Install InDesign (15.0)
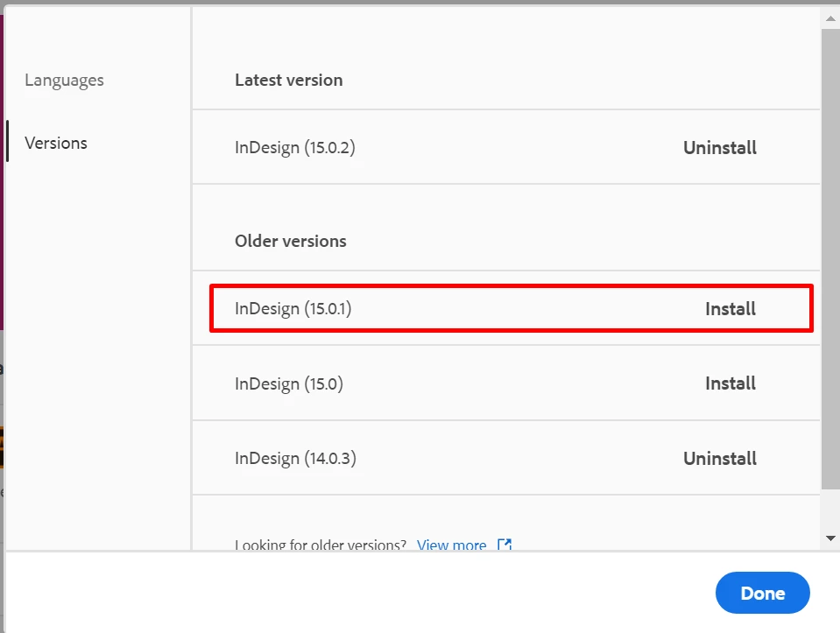This screenshot has height=633, width=840. [x=731, y=383]
